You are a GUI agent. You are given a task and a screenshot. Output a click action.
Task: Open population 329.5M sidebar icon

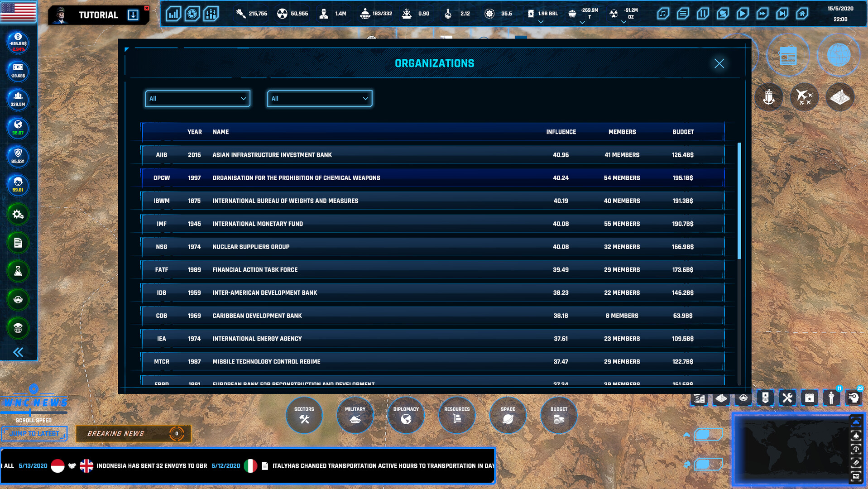pyautogui.click(x=18, y=100)
